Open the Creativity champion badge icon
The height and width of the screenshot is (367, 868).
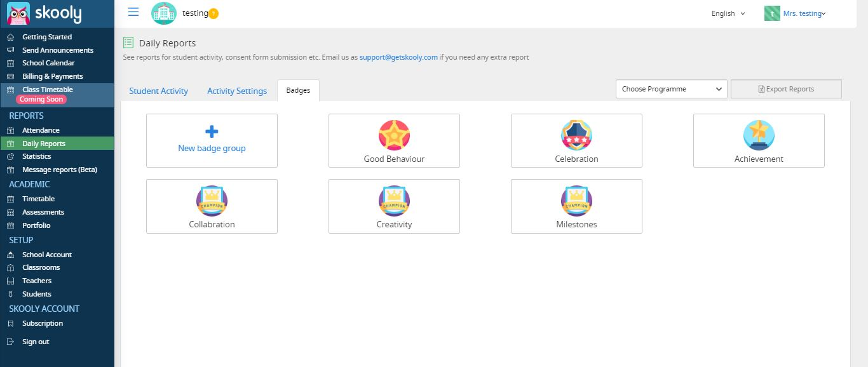pyautogui.click(x=394, y=201)
